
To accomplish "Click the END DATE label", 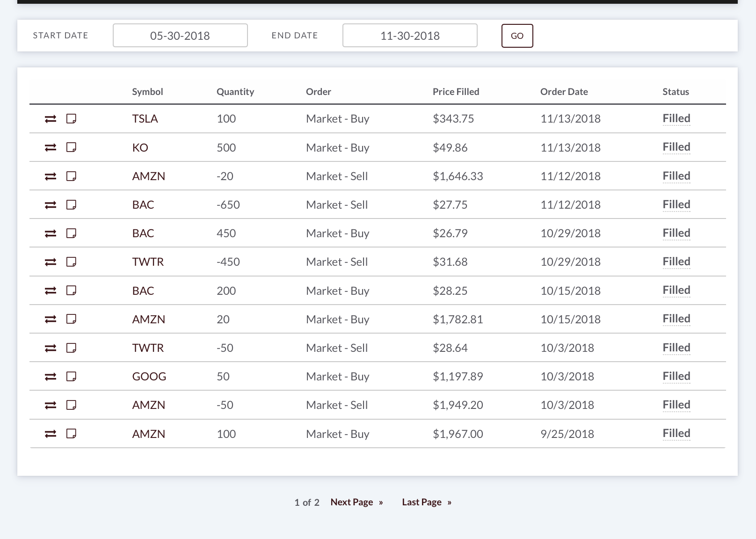I will tap(295, 36).
